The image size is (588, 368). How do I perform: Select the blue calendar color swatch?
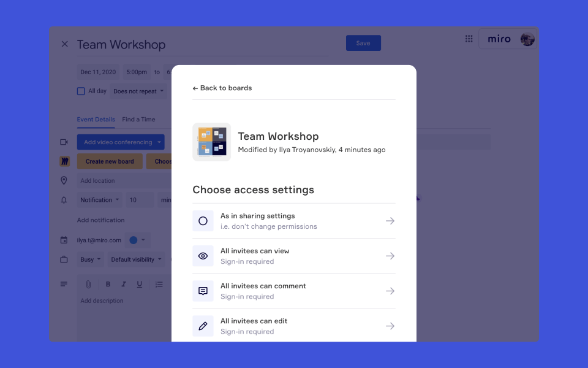pos(133,240)
